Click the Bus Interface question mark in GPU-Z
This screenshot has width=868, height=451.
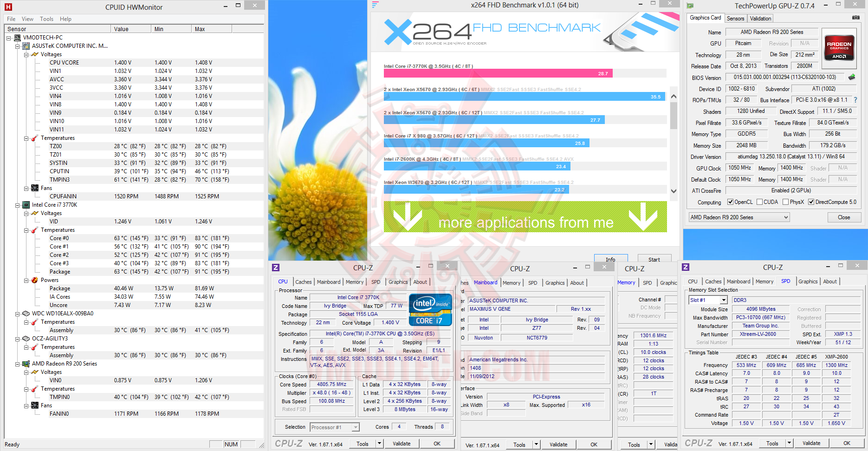point(855,100)
